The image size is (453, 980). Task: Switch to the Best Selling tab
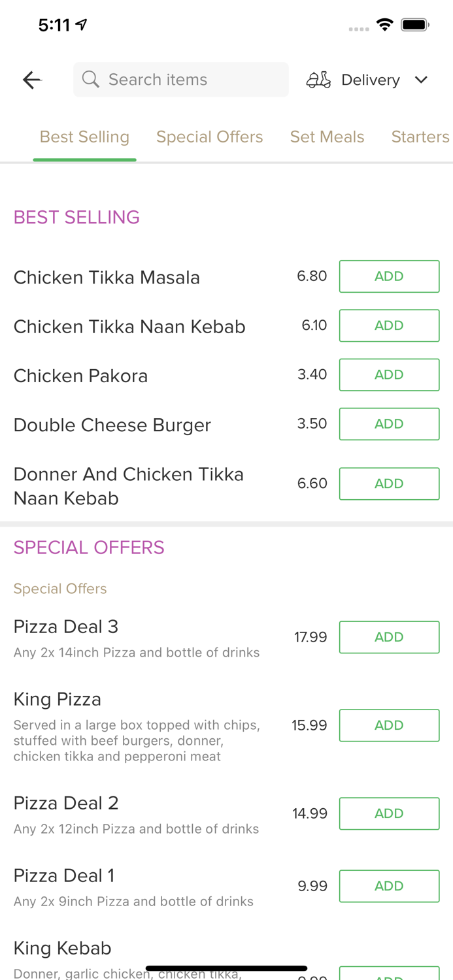84,137
